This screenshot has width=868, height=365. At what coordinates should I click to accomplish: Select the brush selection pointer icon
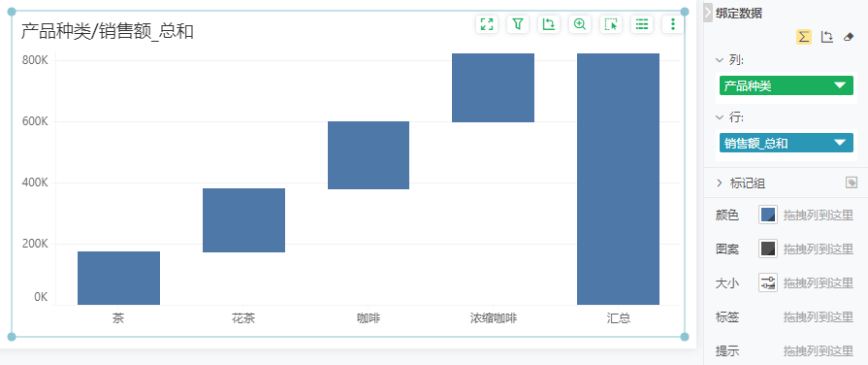[x=611, y=24]
